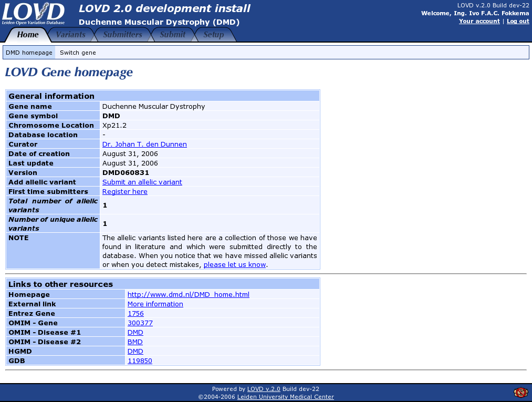
Task: Click the Links to other resources header
Action: coord(162,284)
